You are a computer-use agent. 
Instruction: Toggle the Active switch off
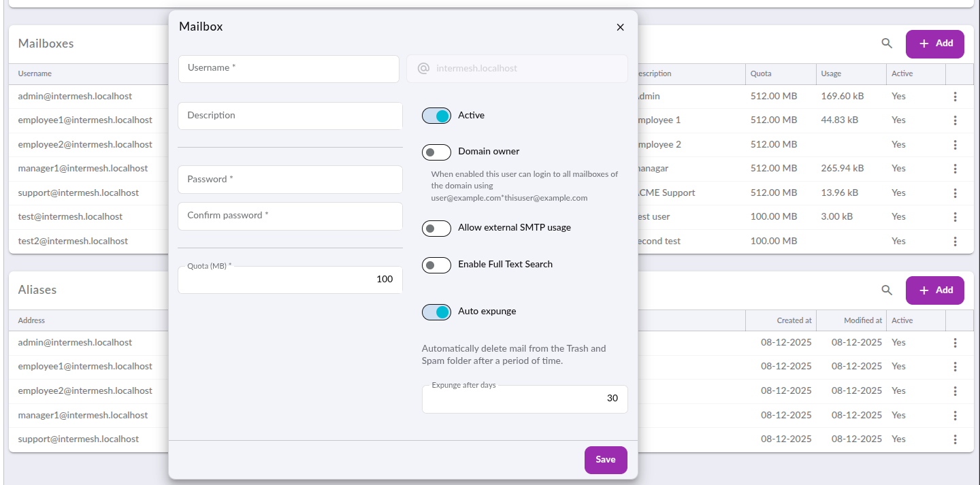tap(436, 116)
